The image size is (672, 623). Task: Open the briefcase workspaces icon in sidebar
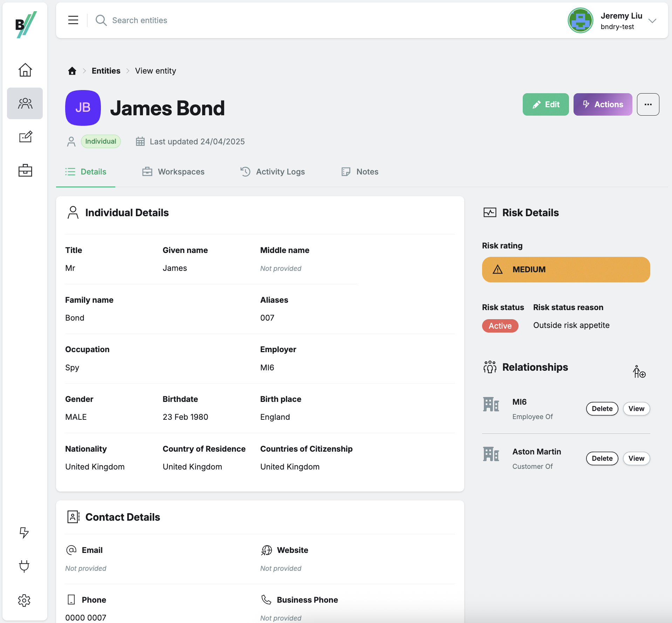[25, 170]
